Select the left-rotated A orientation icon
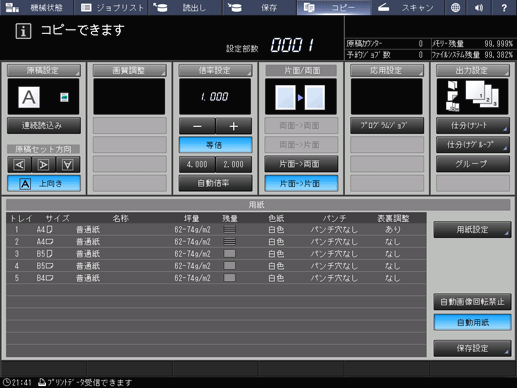The height and width of the screenshot is (388, 517). [x=19, y=165]
